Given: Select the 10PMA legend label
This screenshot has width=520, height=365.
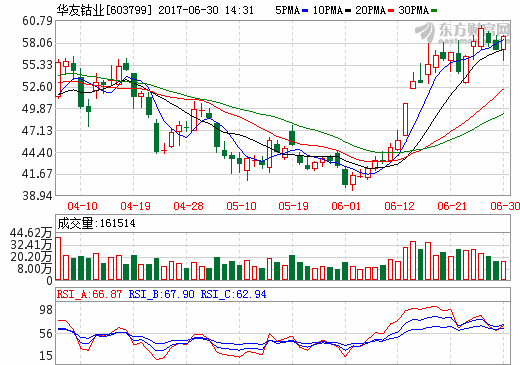Looking at the screenshot, I should pyautogui.click(x=327, y=10).
